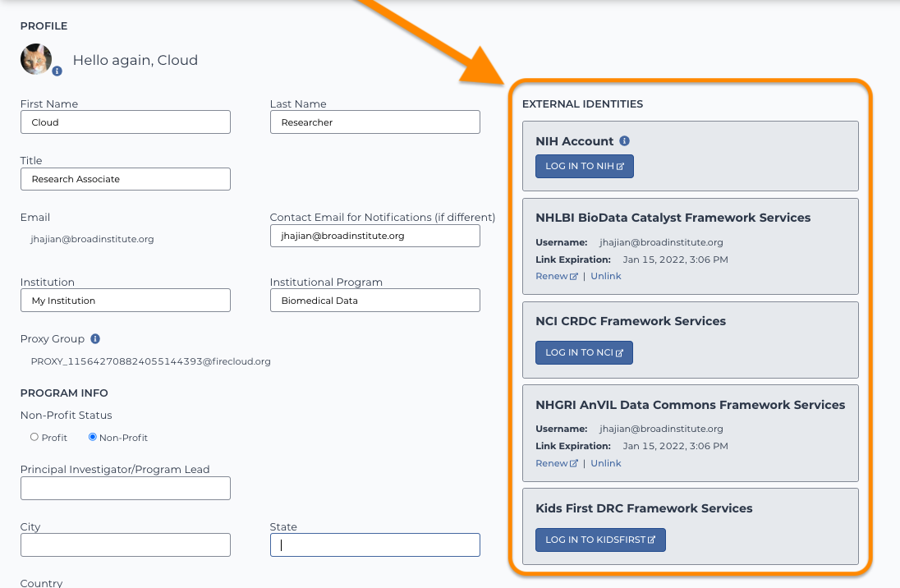Click the proxy group address PROXY_115642708824055144393@firecloud.org
This screenshot has width=900, height=588.
click(x=150, y=361)
